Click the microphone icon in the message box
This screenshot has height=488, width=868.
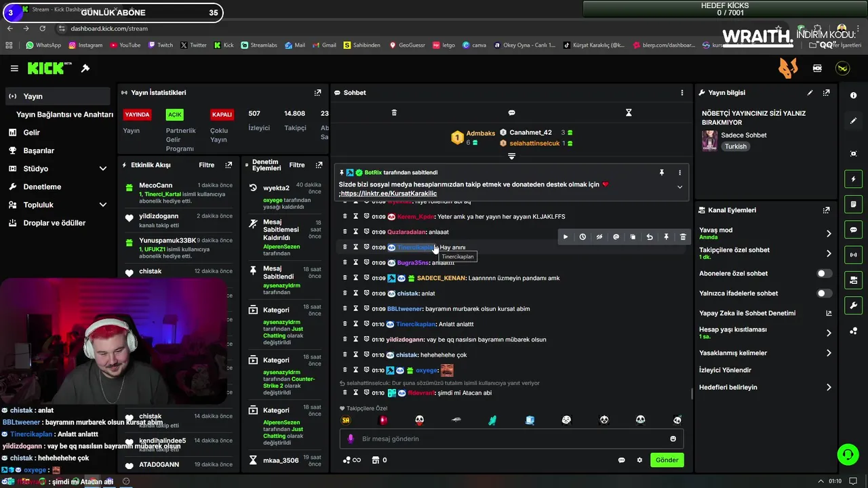(x=351, y=439)
